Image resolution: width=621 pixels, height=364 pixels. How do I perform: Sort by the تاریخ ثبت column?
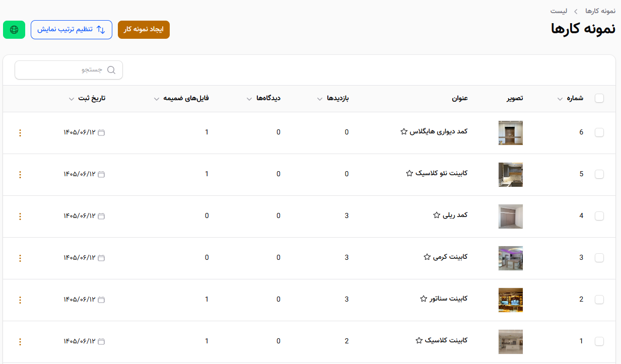click(x=87, y=98)
